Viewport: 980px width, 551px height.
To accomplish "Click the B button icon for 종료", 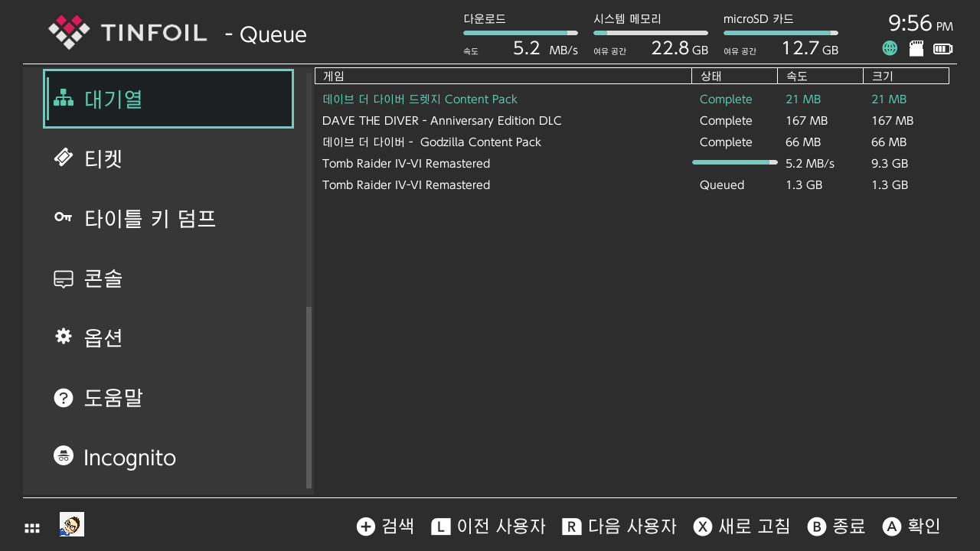I will click(x=817, y=527).
